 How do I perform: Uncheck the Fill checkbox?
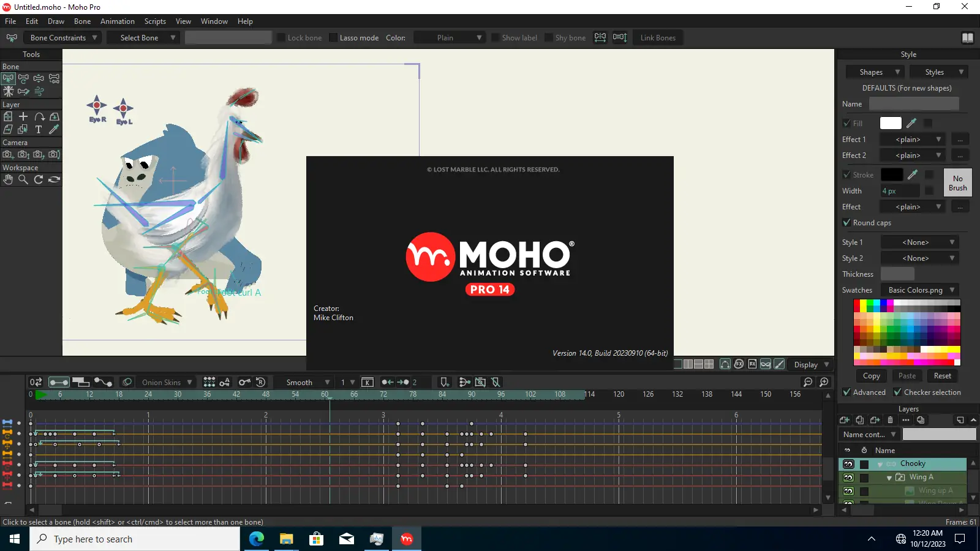click(846, 123)
